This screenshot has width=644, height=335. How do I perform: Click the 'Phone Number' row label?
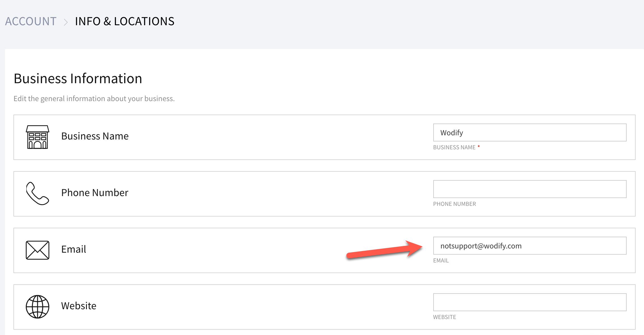(x=95, y=193)
